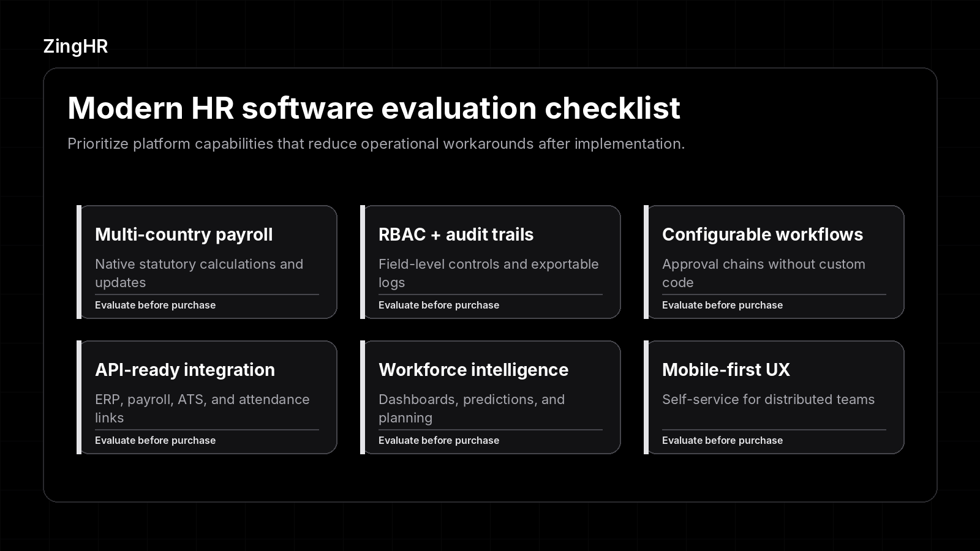The height and width of the screenshot is (551, 980).
Task: Click 'Field-level controls and exportable logs' text
Action: 488,273
